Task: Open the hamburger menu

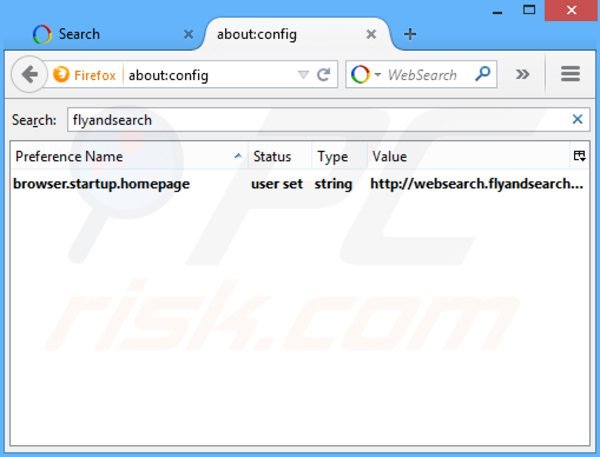Action: (x=571, y=74)
